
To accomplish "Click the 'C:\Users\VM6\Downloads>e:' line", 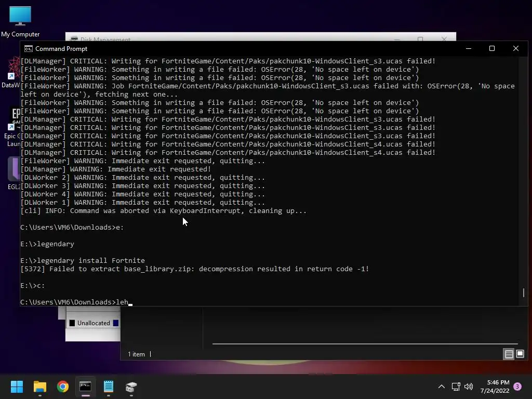I will click(x=72, y=228).
